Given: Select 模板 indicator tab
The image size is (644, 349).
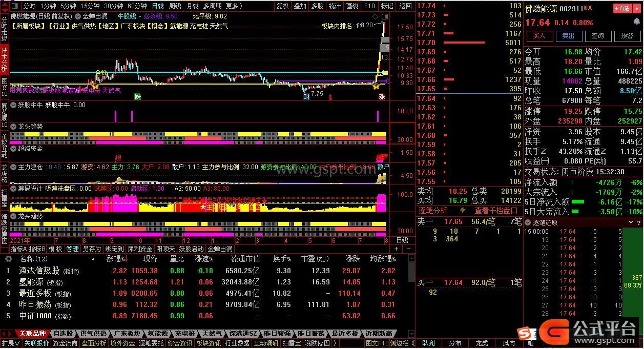Looking at the screenshot, I should 55,249.
